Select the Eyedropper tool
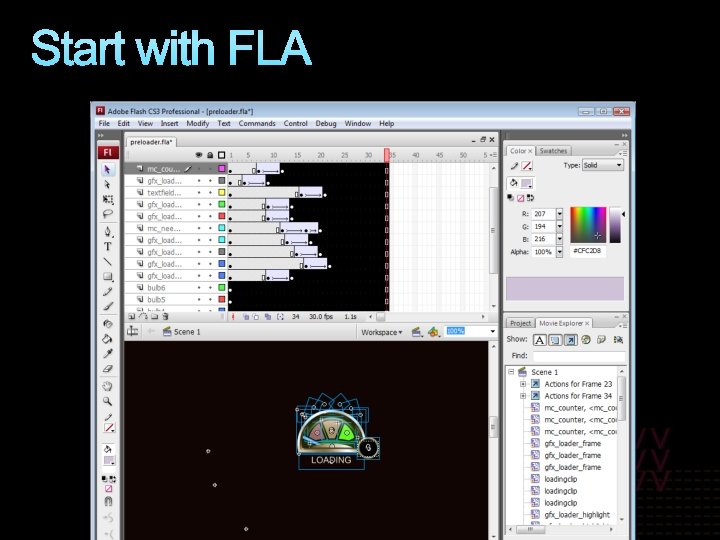This screenshot has height=540, width=720. (107, 354)
